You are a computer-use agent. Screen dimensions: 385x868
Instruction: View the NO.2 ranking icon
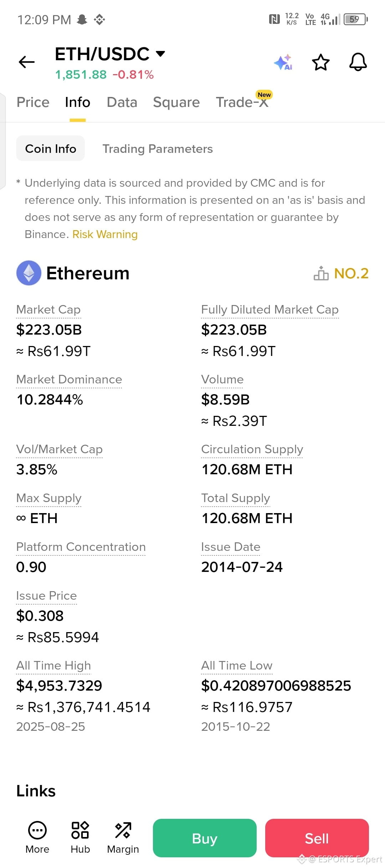[x=321, y=273]
